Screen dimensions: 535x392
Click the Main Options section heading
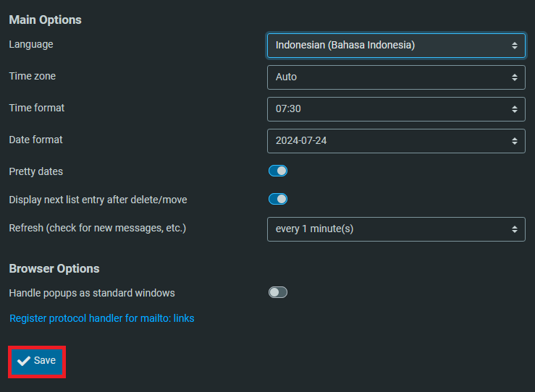click(x=45, y=20)
